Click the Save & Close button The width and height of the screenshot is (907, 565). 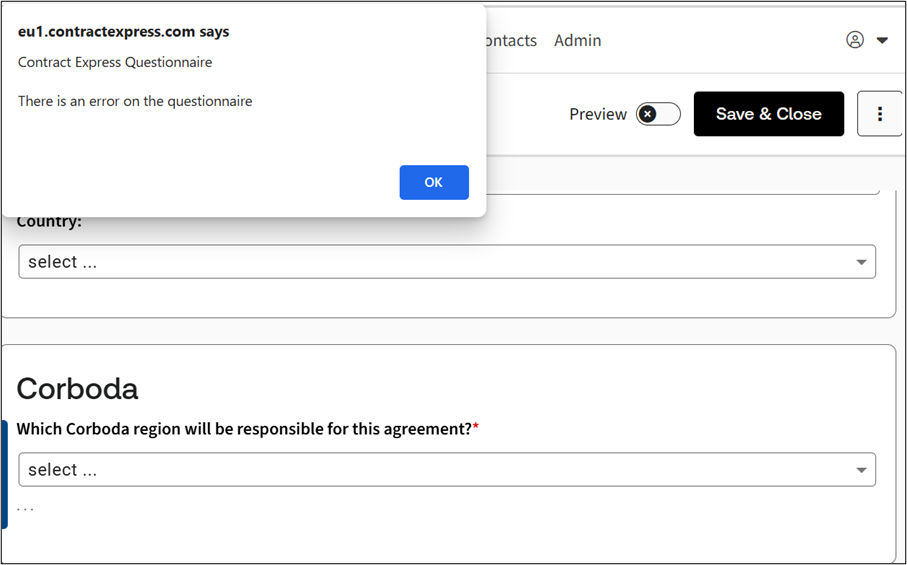coord(768,114)
